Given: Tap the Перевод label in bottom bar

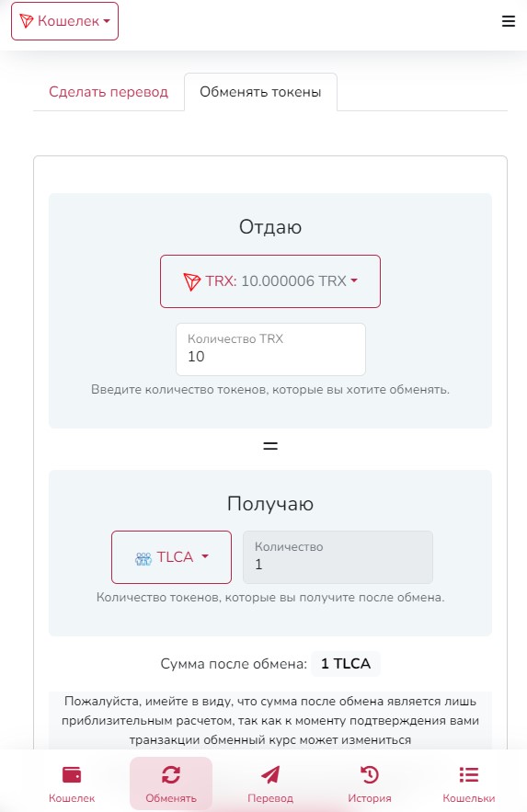Looking at the screenshot, I should tap(270, 798).
